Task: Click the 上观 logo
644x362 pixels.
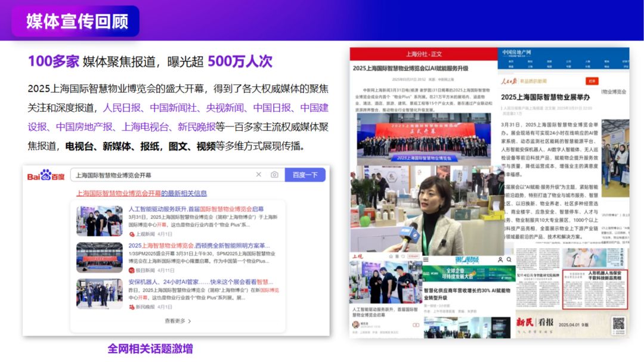Action: tap(358, 256)
